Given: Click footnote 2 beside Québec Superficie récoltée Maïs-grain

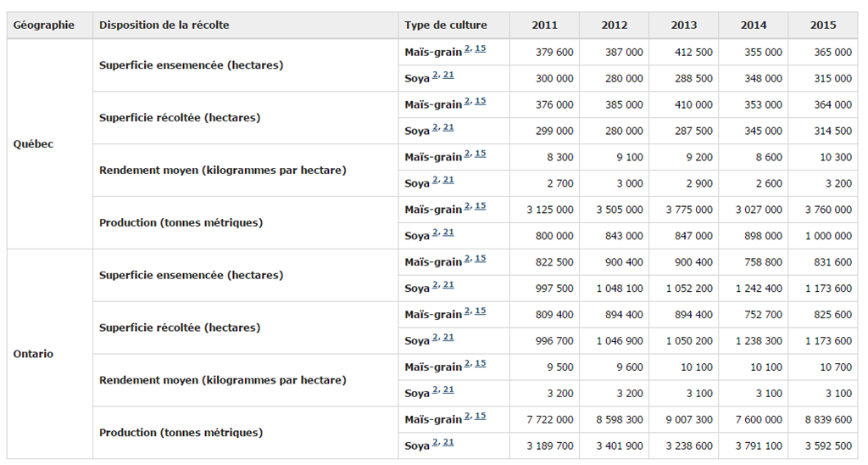Looking at the screenshot, I should 467,102.
